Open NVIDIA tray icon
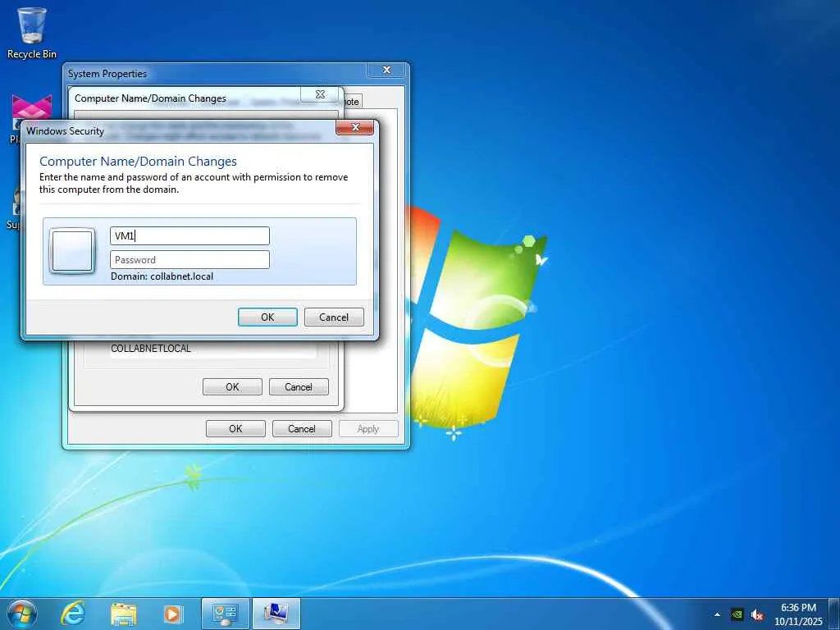This screenshot has width=840, height=630. [x=737, y=614]
